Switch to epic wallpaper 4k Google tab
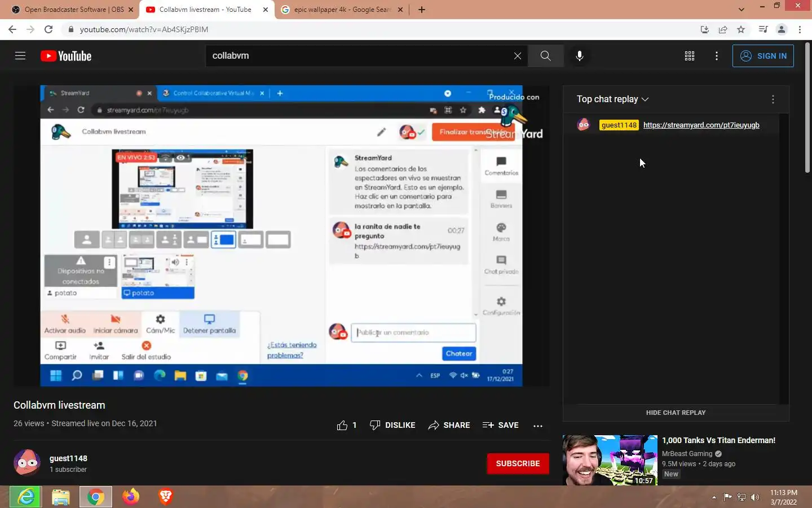This screenshot has height=508, width=812. tap(342, 10)
